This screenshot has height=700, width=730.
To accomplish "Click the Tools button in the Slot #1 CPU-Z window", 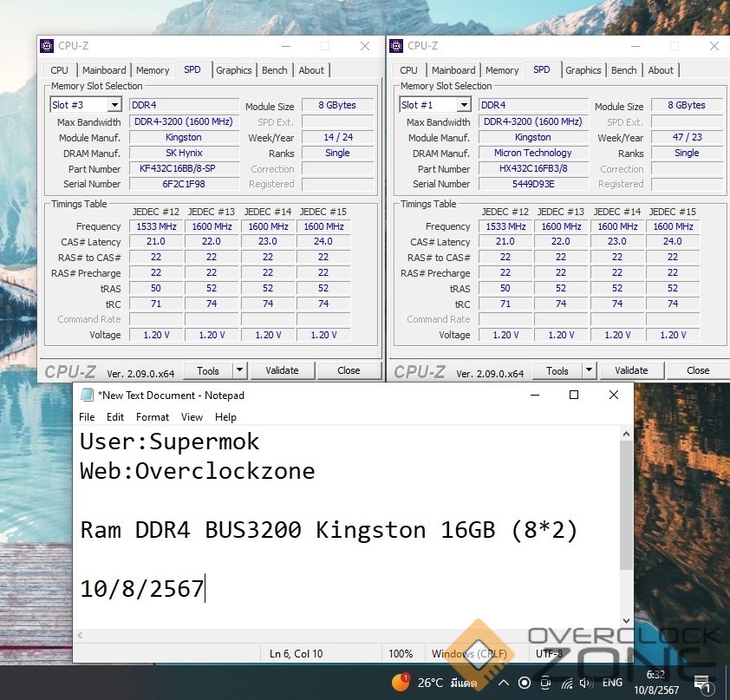I will (557, 370).
